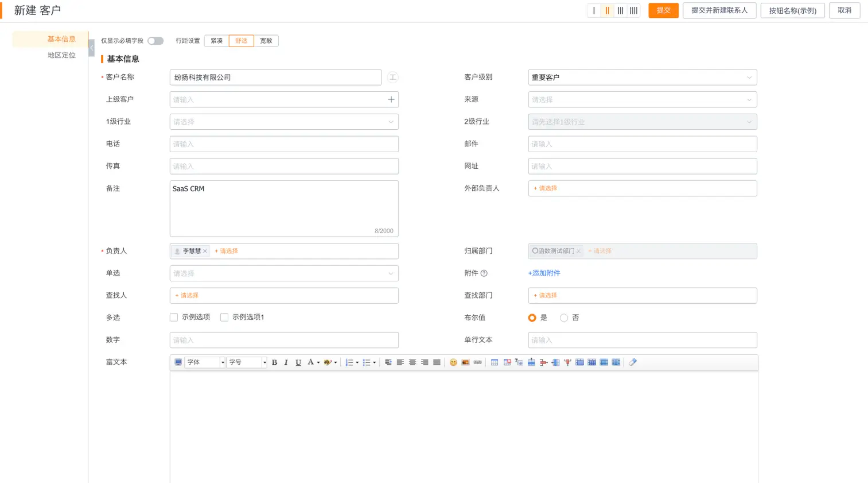Toggle 仅显示必填字段 switch
This screenshot has height=483, width=868.
156,41
